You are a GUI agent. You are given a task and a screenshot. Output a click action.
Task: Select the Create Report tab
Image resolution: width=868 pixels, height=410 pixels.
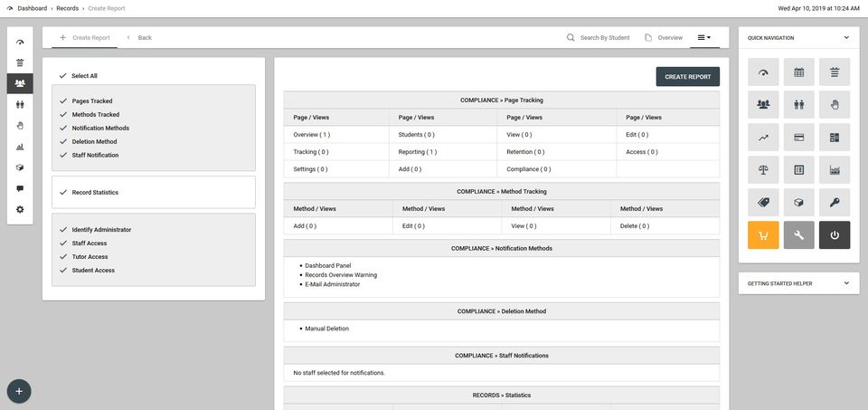tap(85, 38)
